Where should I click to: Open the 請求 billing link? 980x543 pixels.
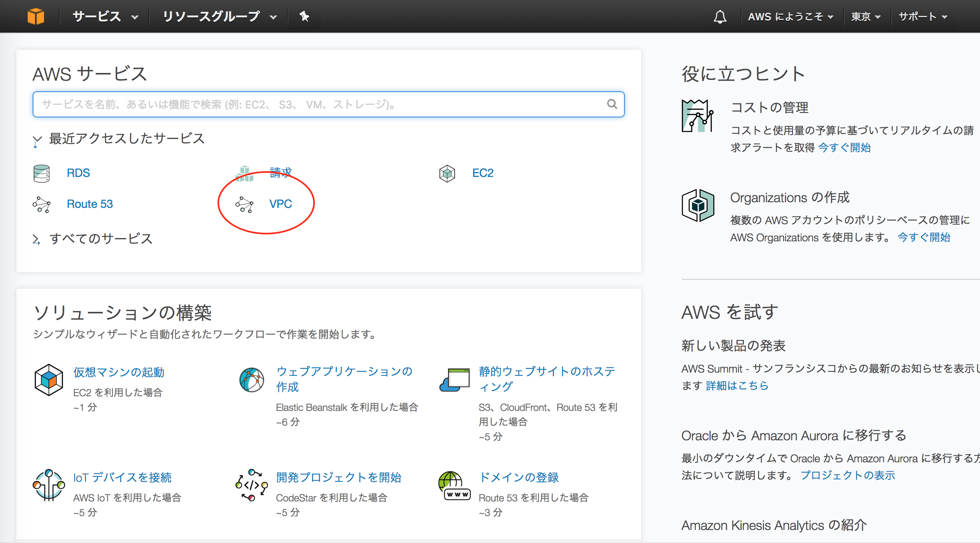click(x=281, y=172)
